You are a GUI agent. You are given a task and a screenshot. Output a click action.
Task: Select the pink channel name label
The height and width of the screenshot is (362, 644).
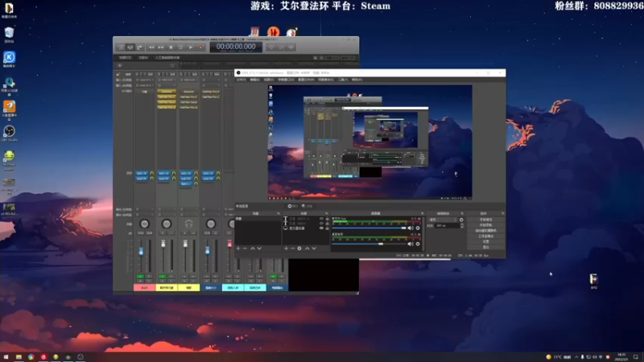144,288
